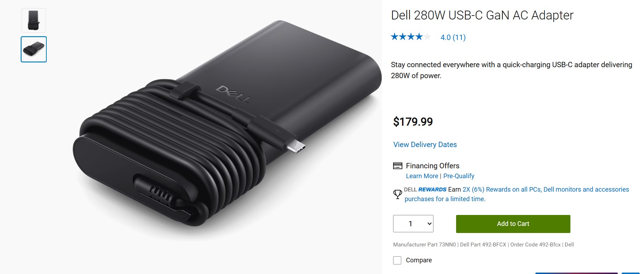This screenshot has width=644, height=274.
Task: Open the quantity dropdown
Action: (413, 223)
